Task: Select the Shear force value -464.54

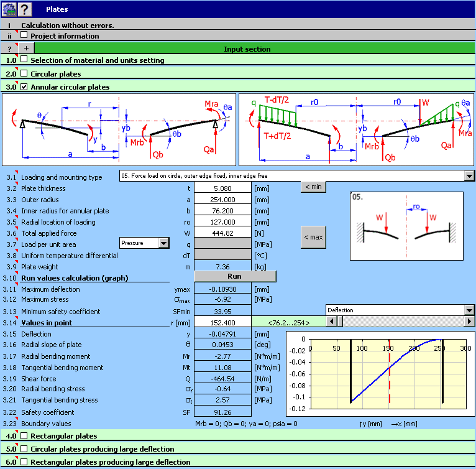Action: [222, 379]
